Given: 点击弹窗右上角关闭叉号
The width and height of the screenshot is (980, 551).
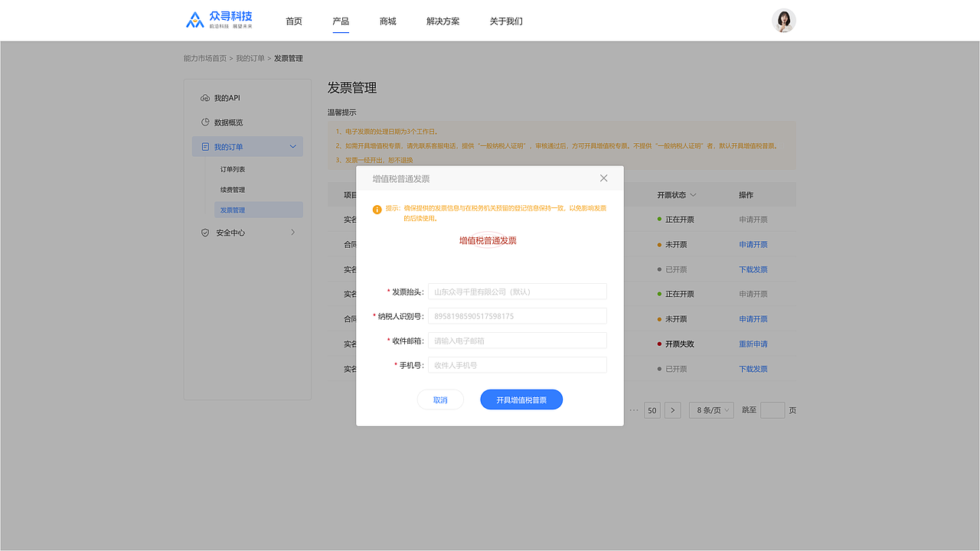Looking at the screenshot, I should [603, 178].
